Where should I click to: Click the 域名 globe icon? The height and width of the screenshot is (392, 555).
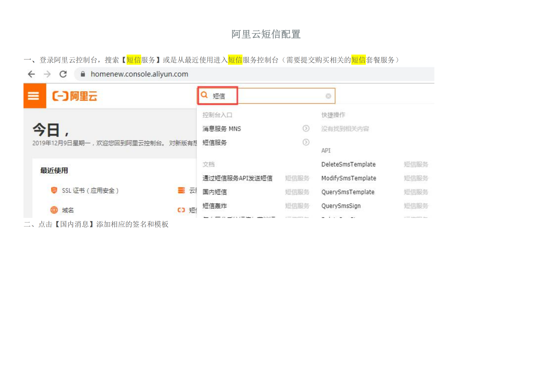click(x=54, y=210)
